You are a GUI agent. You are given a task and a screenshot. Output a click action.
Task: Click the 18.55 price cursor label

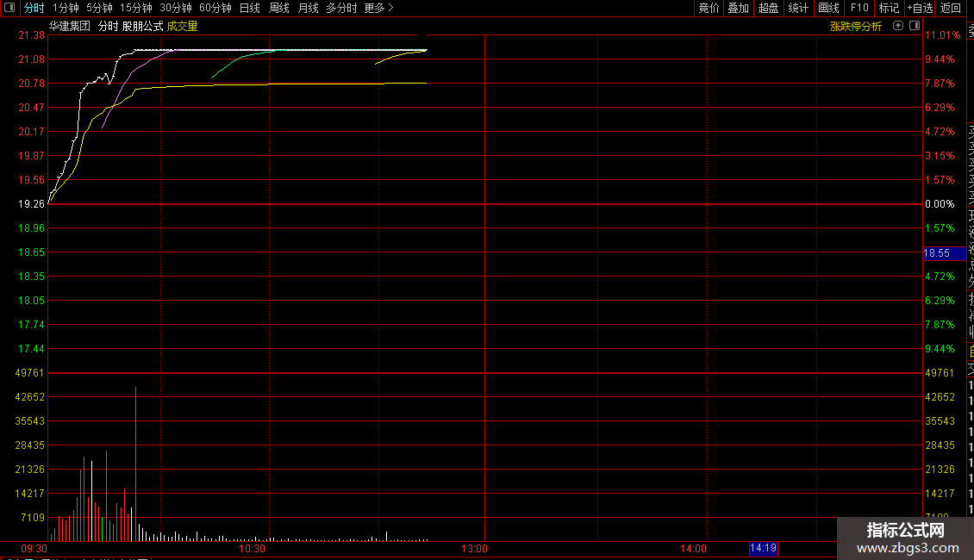pyautogui.click(x=944, y=253)
